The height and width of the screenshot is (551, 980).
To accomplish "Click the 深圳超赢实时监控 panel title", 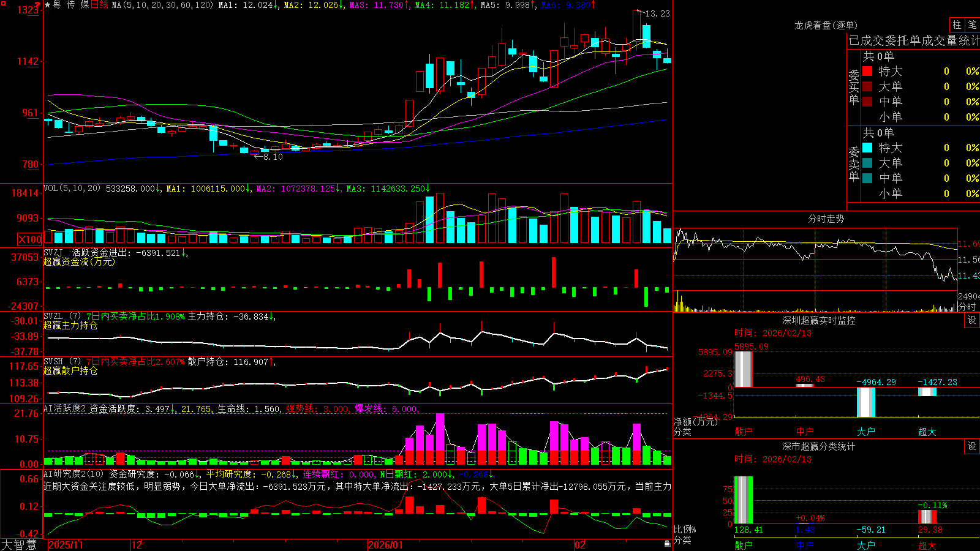I will click(818, 320).
